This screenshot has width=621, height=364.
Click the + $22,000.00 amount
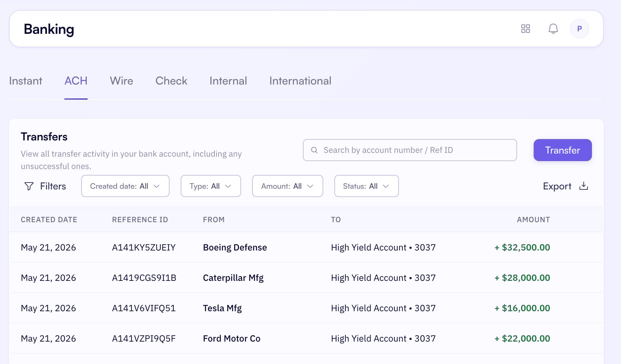point(522,338)
